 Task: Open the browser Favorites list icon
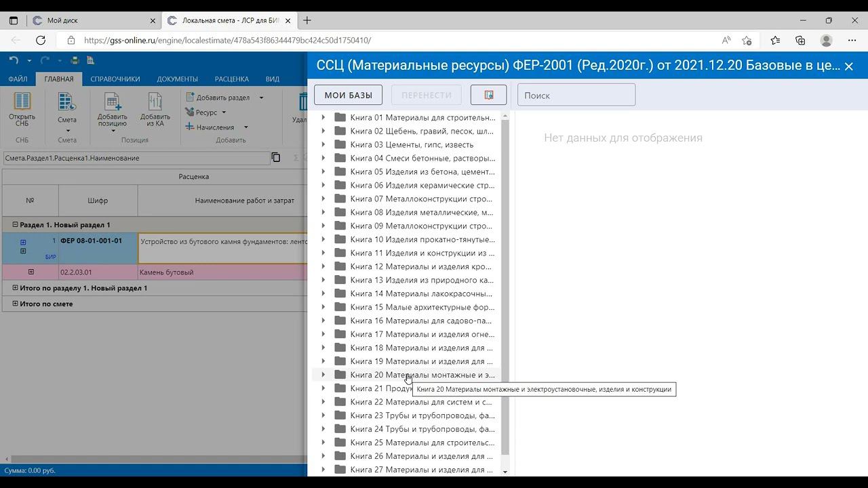775,40
